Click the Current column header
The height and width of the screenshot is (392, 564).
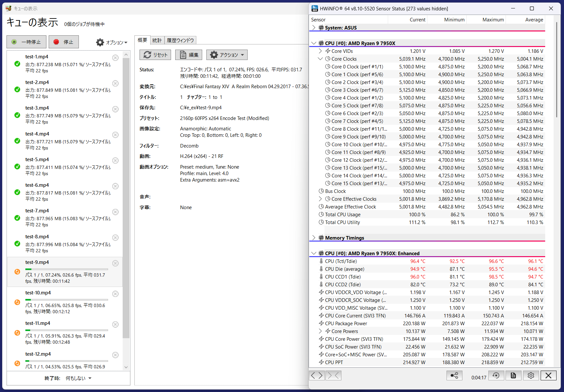tap(408, 20)
